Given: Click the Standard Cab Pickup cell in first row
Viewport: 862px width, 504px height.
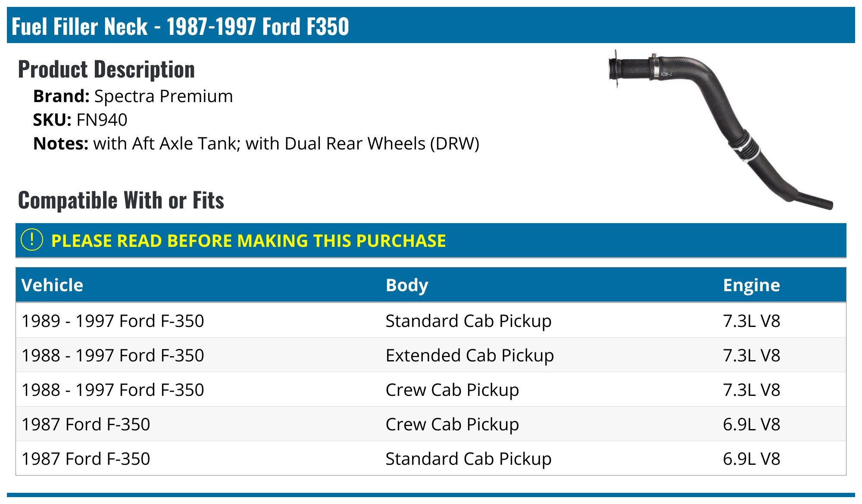Looking at the screenshot, I should [468, 321].
